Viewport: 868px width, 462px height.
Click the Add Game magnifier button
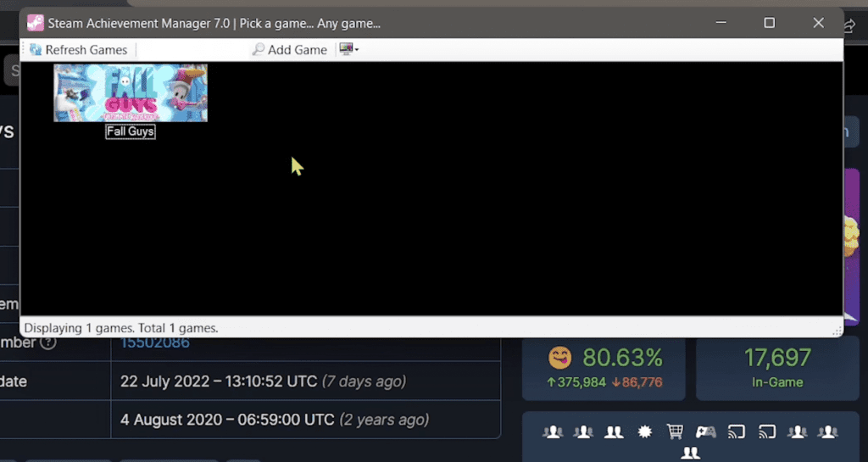(x=289, y=50)
